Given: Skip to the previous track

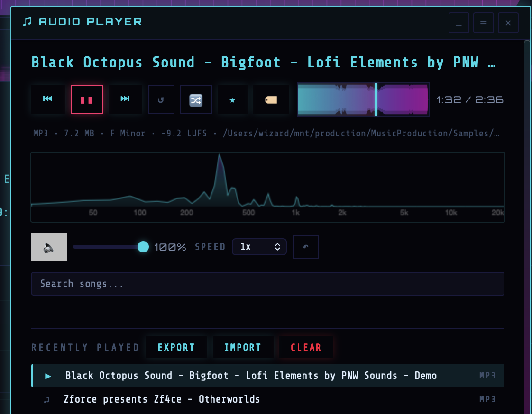Looking at the screenshot, I should 48,99.
